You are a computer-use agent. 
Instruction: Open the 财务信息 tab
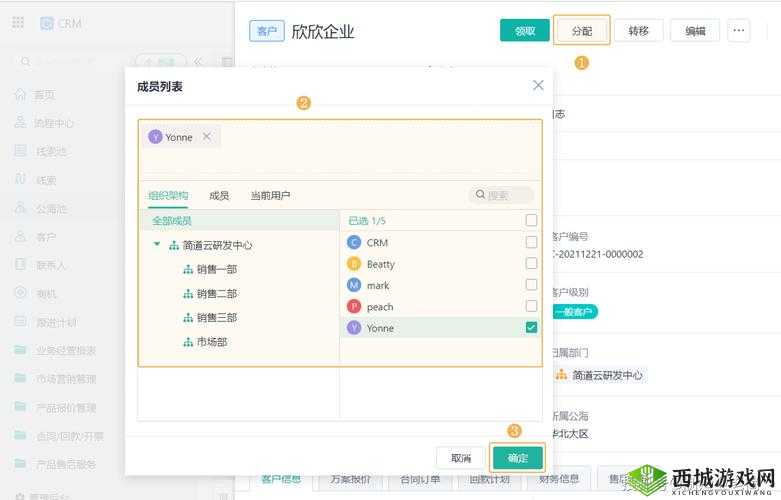tap(558, 479)
